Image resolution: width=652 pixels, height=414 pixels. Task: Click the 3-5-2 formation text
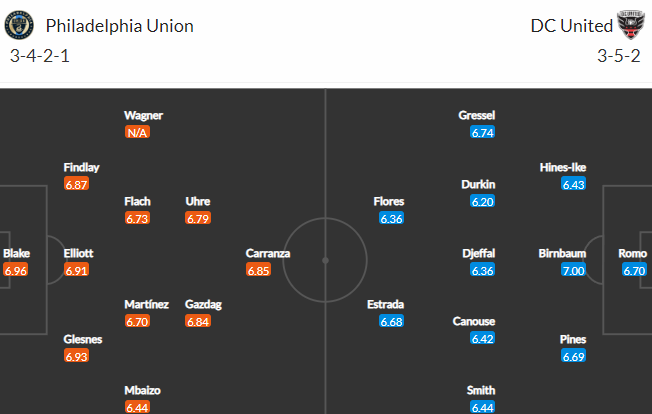pyautogui.click(x=619, y=56)
